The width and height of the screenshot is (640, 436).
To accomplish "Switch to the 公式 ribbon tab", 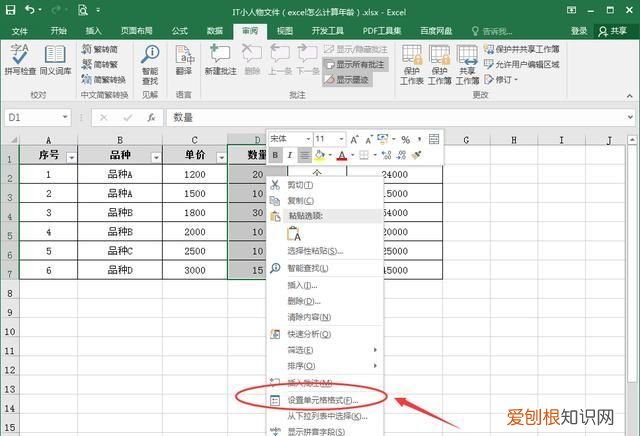I will click(179, 31).
